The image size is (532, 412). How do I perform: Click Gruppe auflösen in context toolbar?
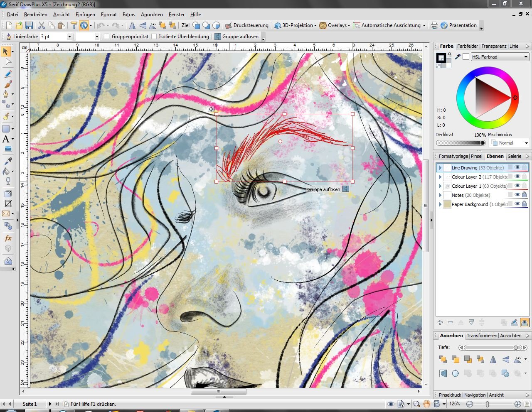point(236,37)
